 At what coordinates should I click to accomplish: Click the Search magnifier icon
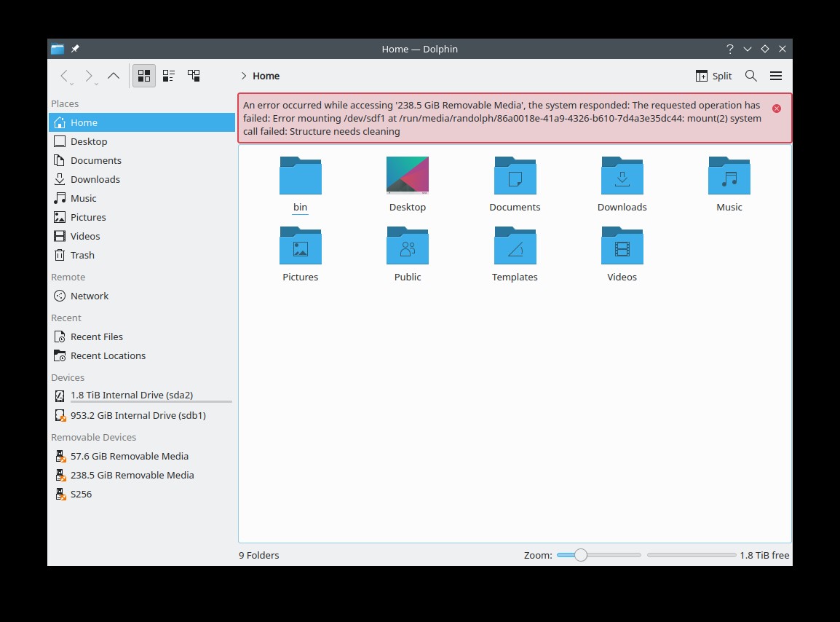point(750,76)
